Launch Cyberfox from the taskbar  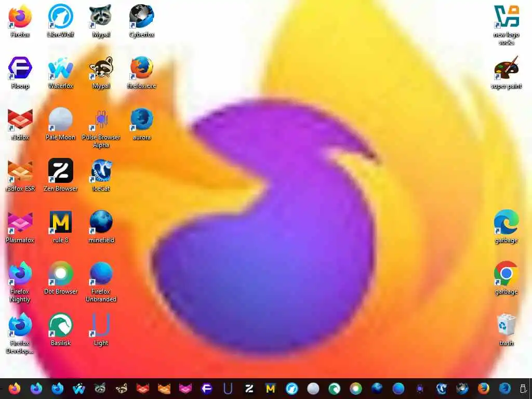point(462,389)
